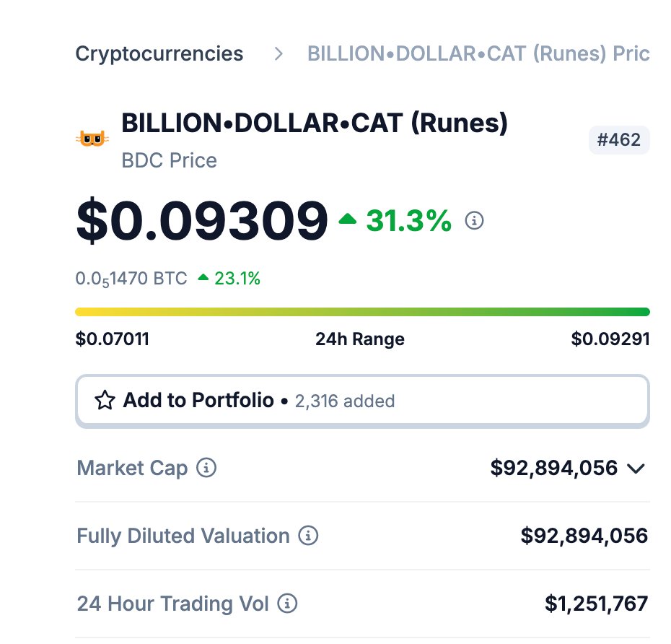
Task: Open the Cryptocurrencies breadcrumb link
Action: pyautogui.click(x=159, y=54)
